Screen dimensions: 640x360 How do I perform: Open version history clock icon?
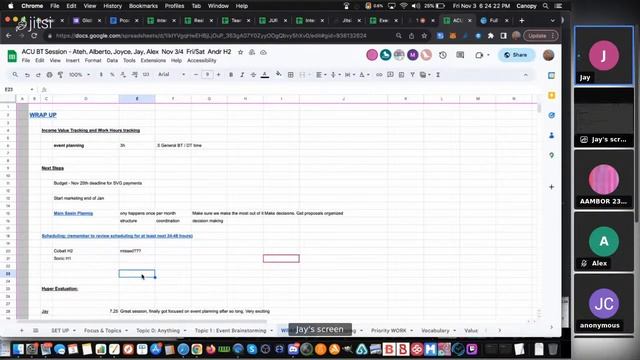click(443, 55)
